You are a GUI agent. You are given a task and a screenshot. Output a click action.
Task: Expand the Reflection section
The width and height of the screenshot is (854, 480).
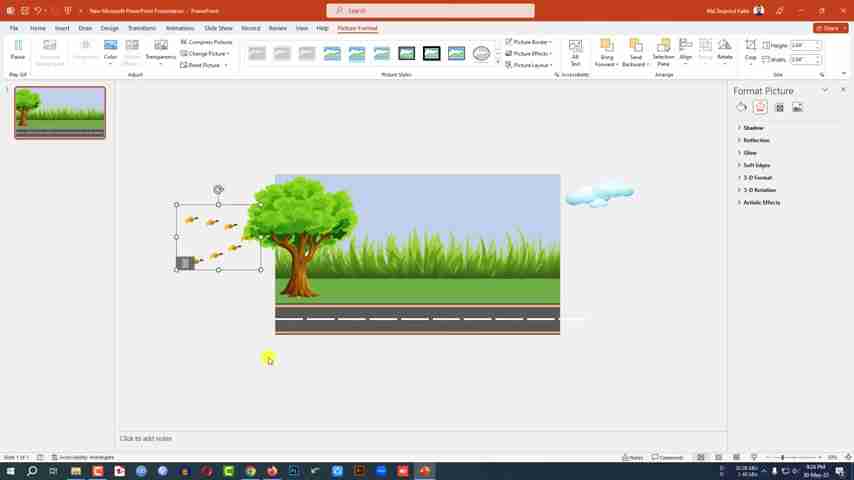coord(756,140)
